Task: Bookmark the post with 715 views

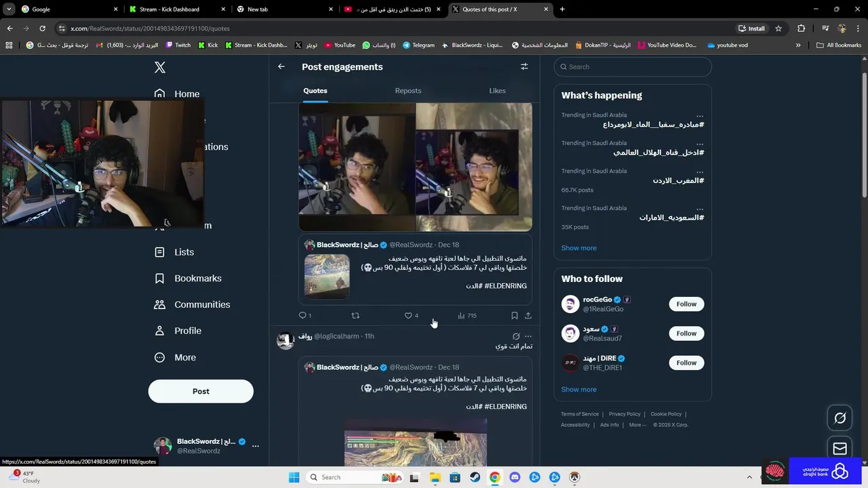Action: (x=514, y=315)
